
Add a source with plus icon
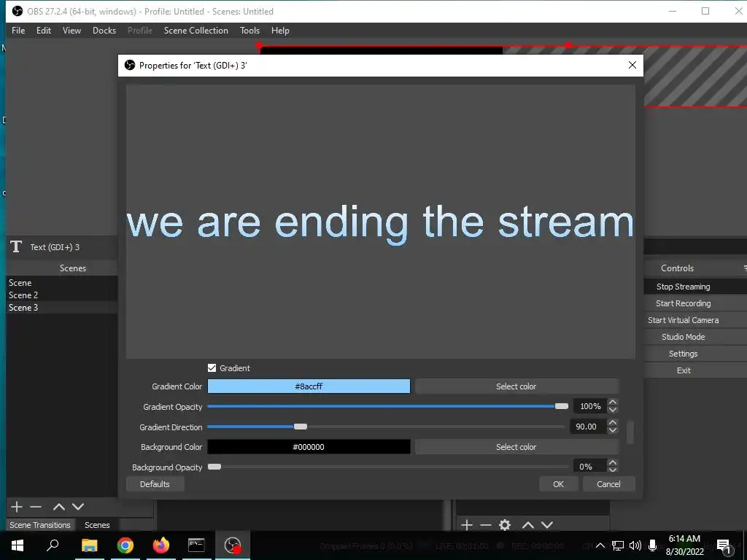467,525
